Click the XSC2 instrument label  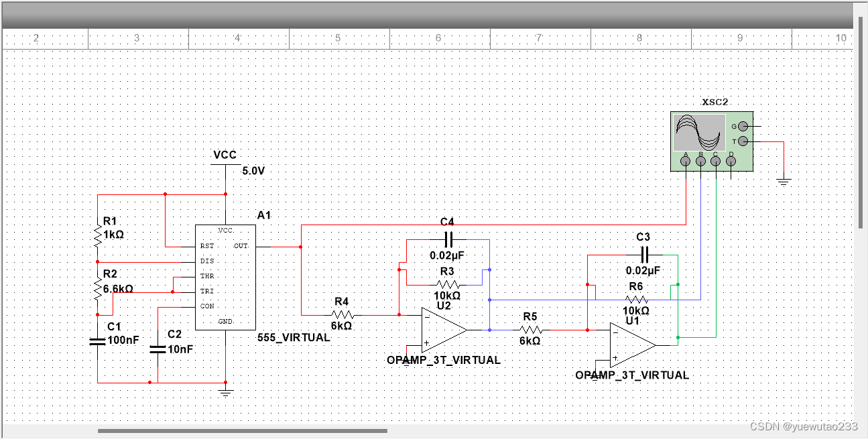pyautogui.click(x=715, y=103)
